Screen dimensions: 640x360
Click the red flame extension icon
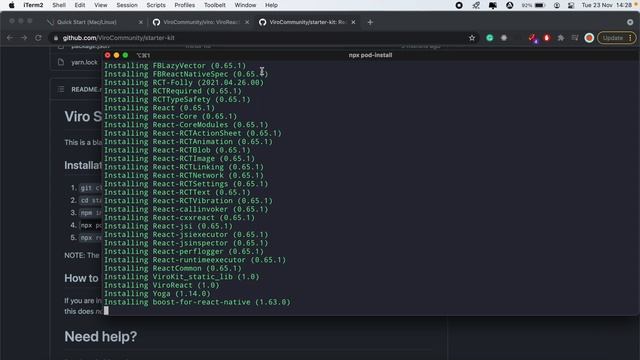click(547, 38)
